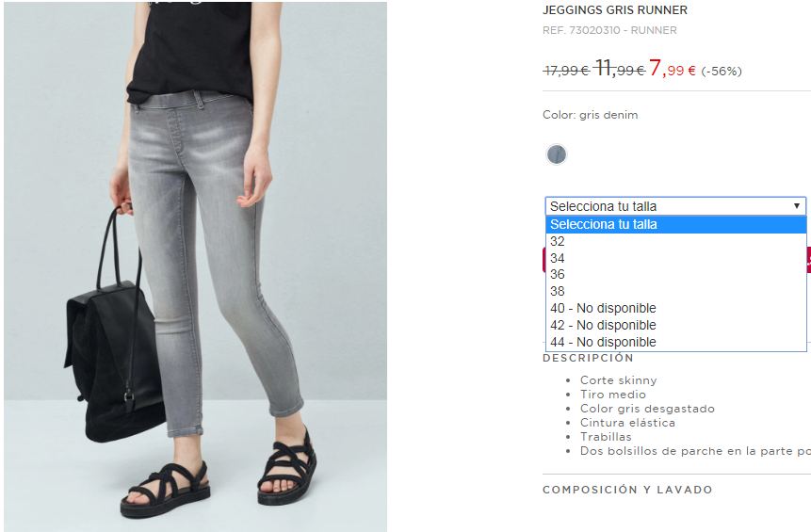
Task: Select the gris denim color swatch
Action: 557,154
